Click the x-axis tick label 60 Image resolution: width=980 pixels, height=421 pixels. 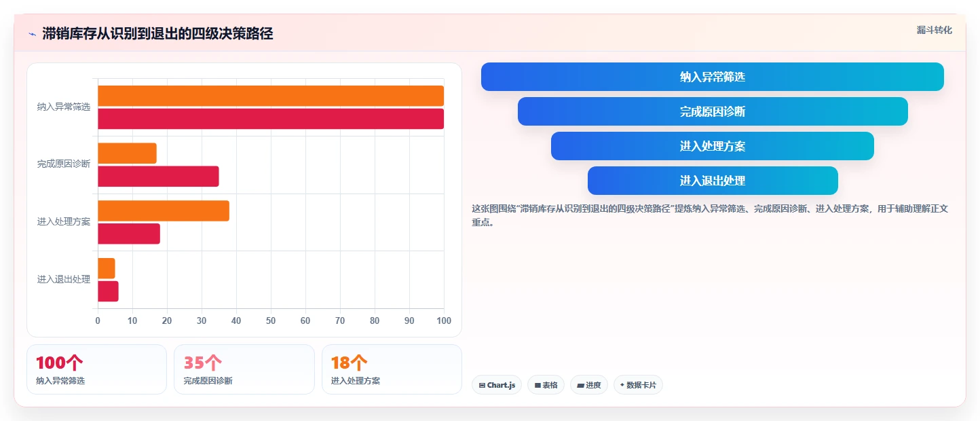(305, 321)
